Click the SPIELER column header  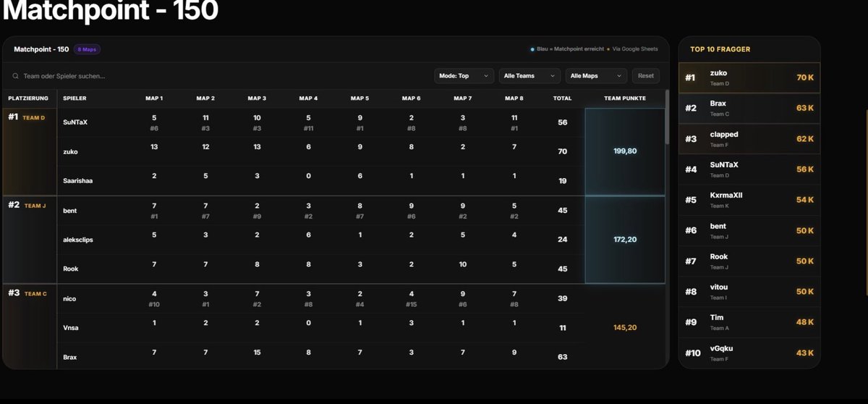(x=75, y=98)
